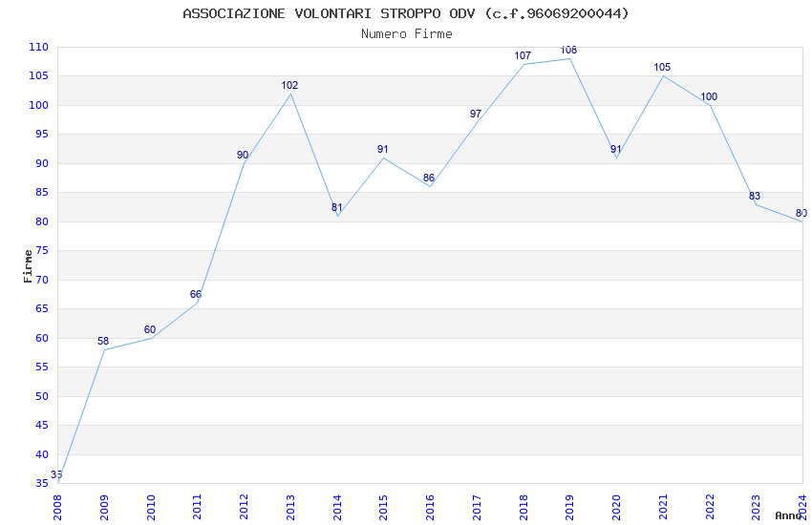Select the 2008 year axis label

point(57,508)
